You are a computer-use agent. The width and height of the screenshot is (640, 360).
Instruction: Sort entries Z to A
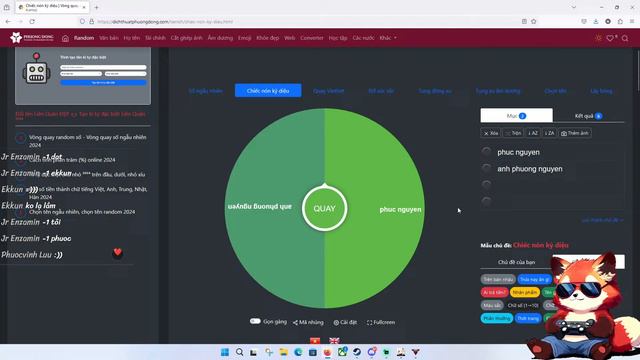[x=549, y=133]
